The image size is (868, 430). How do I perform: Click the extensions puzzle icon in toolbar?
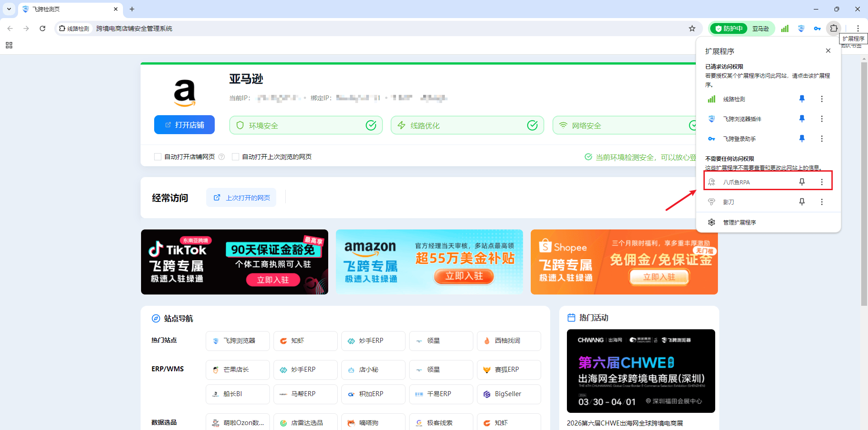coord(834,28)
